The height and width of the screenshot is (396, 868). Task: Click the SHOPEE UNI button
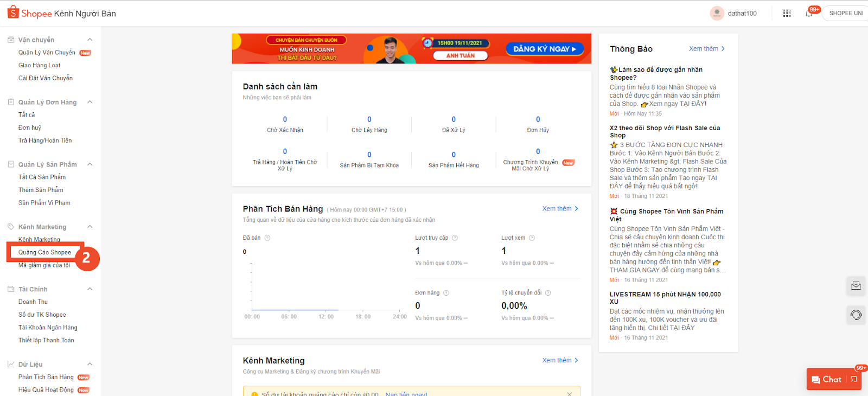[845, 13]
